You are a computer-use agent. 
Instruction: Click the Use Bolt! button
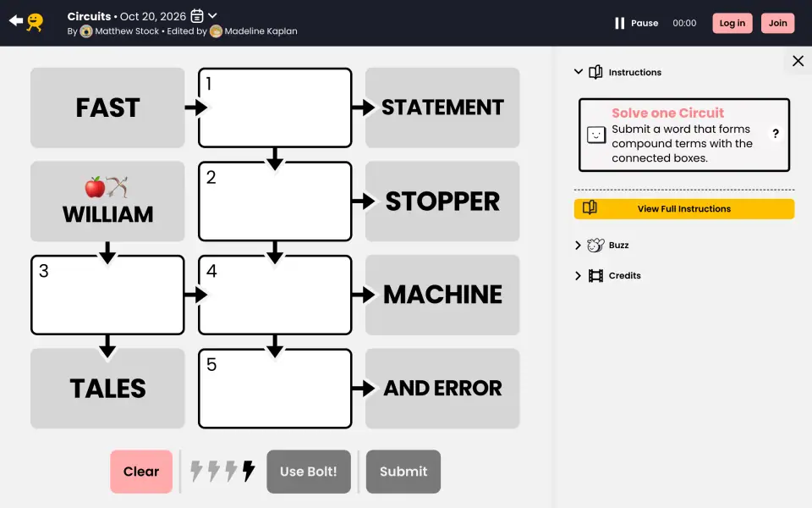tap(309, 472)
